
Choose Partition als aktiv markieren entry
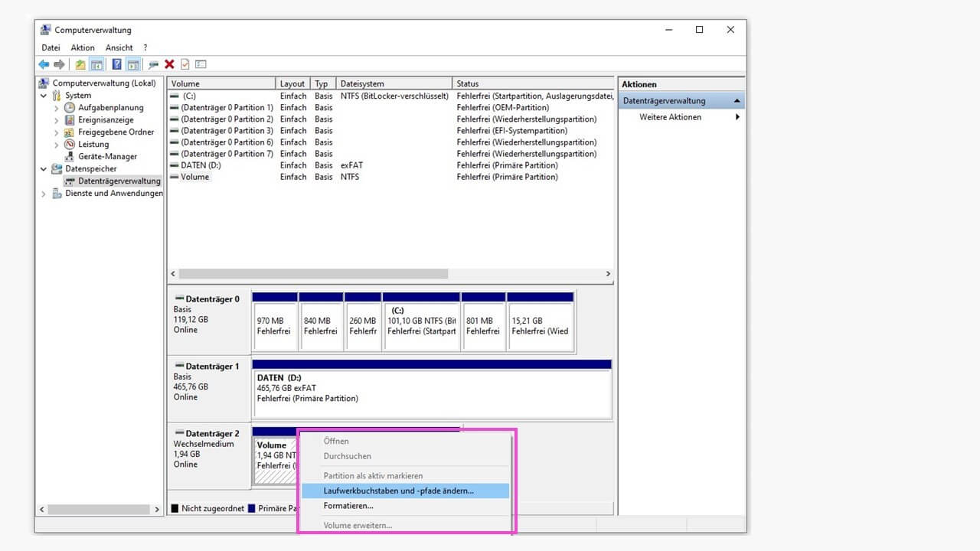[405, 476]
